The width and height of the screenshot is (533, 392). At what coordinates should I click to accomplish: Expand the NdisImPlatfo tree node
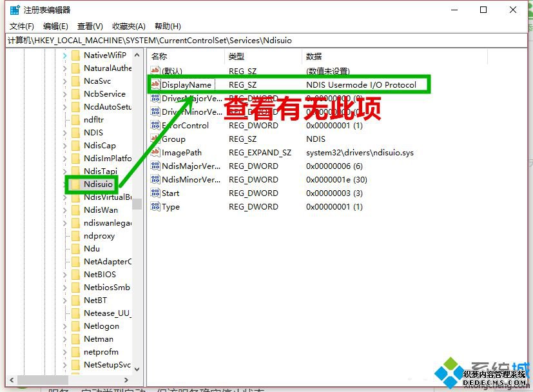coord(64,159)
